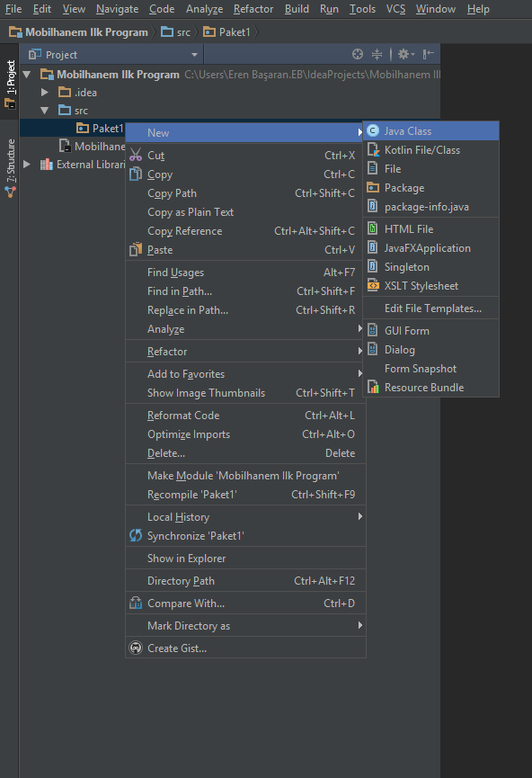Image resolution: width=532 pixels, height=778 pixels.
Task: Choose Show Image Thumbnails entry
Action: tap(246, 392)
